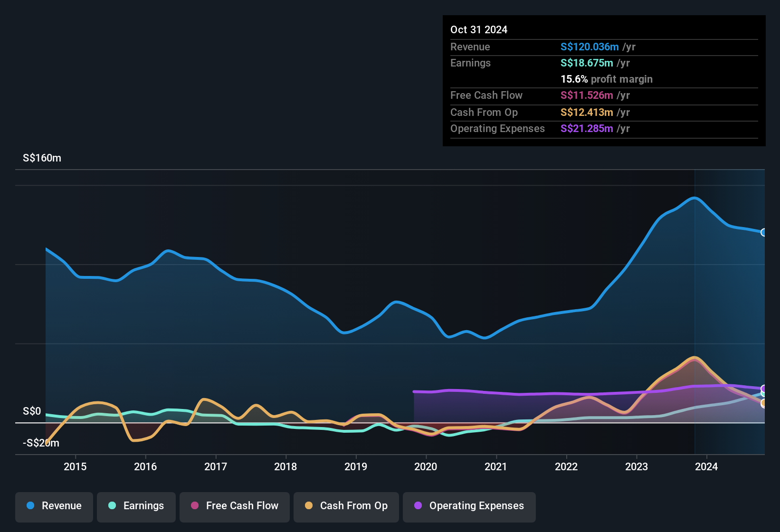Click the teal dot beside Earnings legend
This screenshot has width=780, height=532.
point(112,505)
